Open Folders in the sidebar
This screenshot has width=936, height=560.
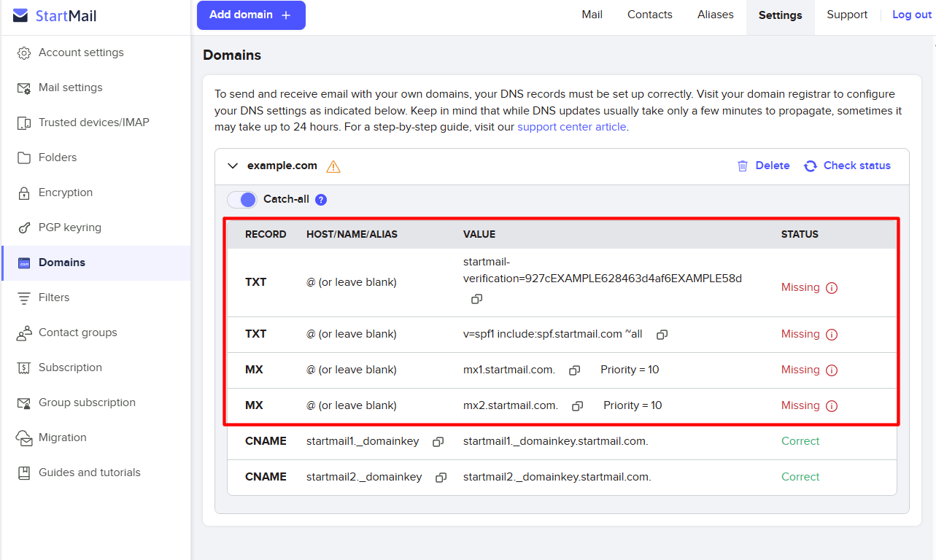pyautogui.click(x=96, y=157)
